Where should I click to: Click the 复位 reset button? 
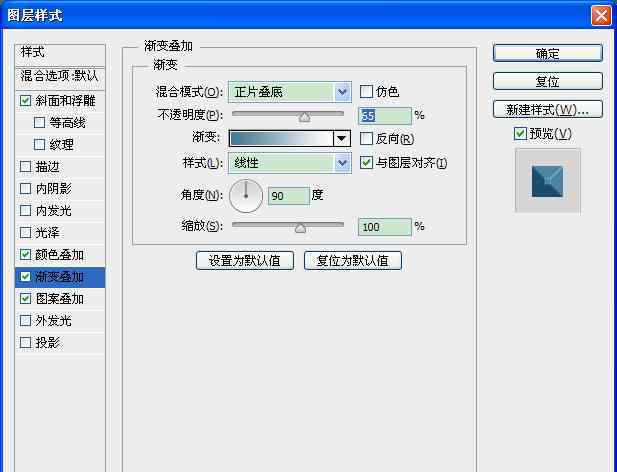click(x=547, y=81)
